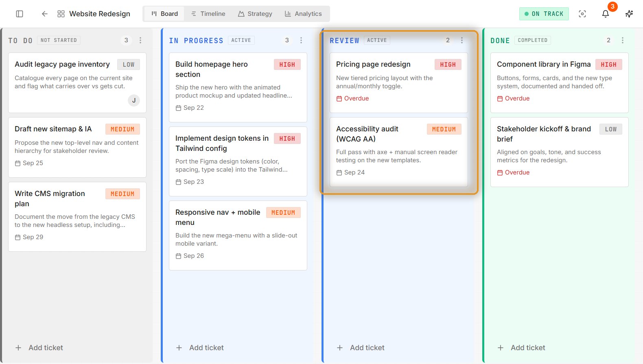Open the Analytics tab
Image resolution: width=643 pixels, height=364 pixels.
[x=303, y=14]
